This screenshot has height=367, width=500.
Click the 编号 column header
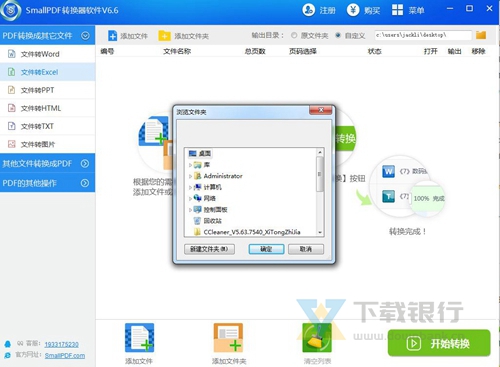pos(107,51)
